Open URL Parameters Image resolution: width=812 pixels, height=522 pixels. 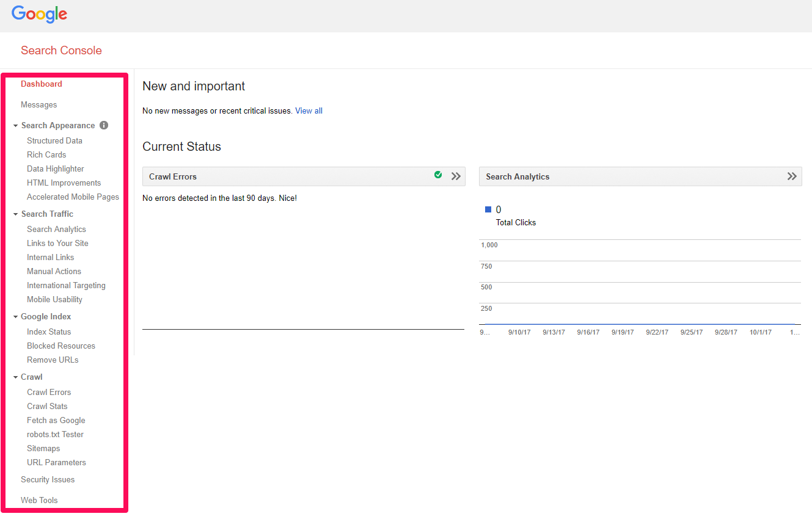56,462
